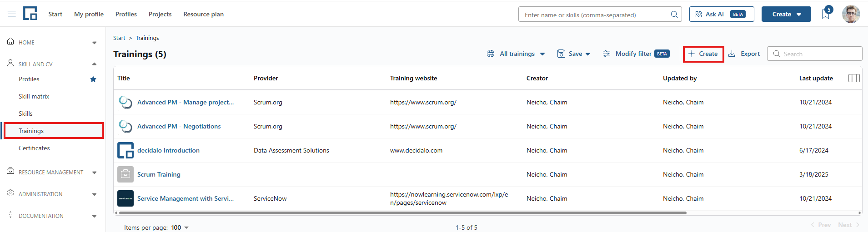
Task: Select Skills in the sidebar
Action: pyautogui.click(x=25, y=114)
